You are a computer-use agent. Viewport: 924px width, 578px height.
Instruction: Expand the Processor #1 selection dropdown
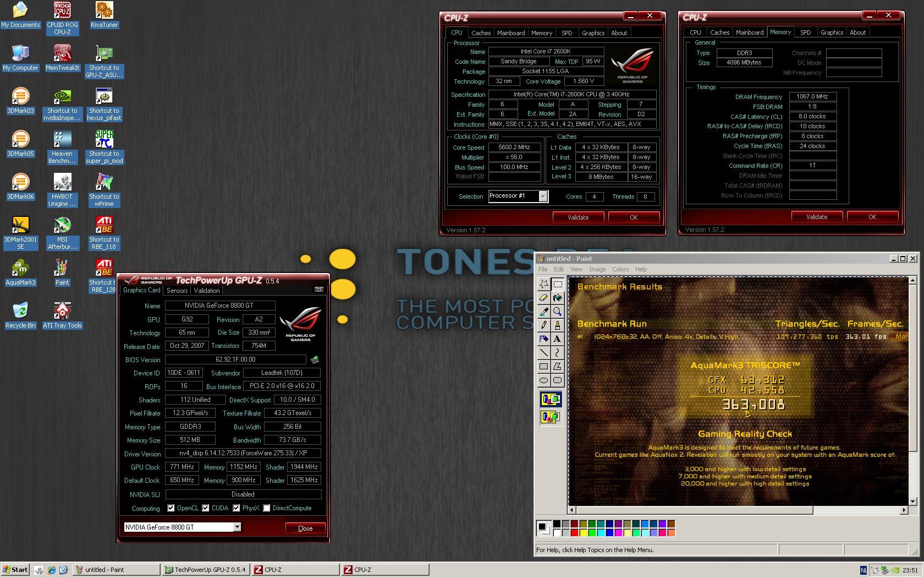tap(543, 197)
